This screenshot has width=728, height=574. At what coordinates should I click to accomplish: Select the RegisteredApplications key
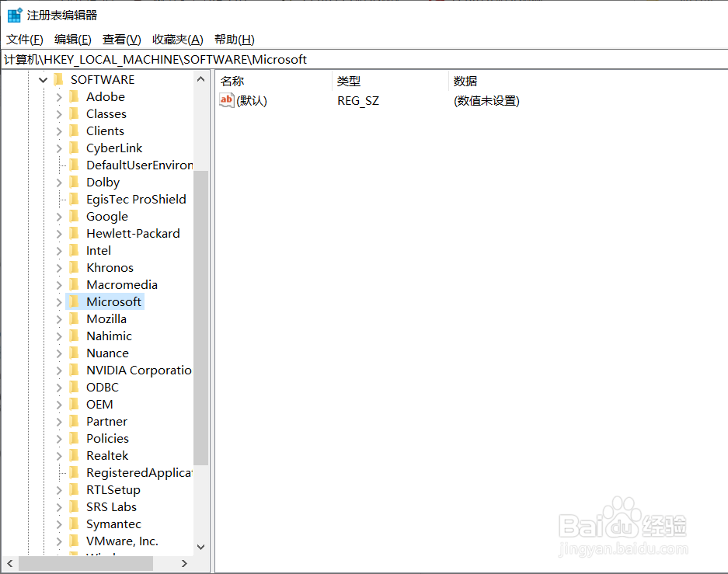point(139,472)
